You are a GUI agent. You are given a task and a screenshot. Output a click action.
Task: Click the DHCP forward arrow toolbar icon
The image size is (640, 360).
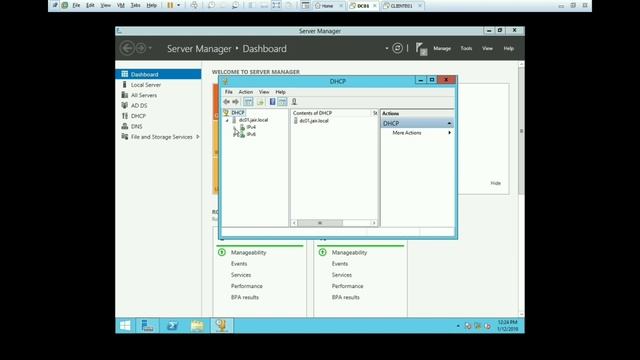pos(236,102)
